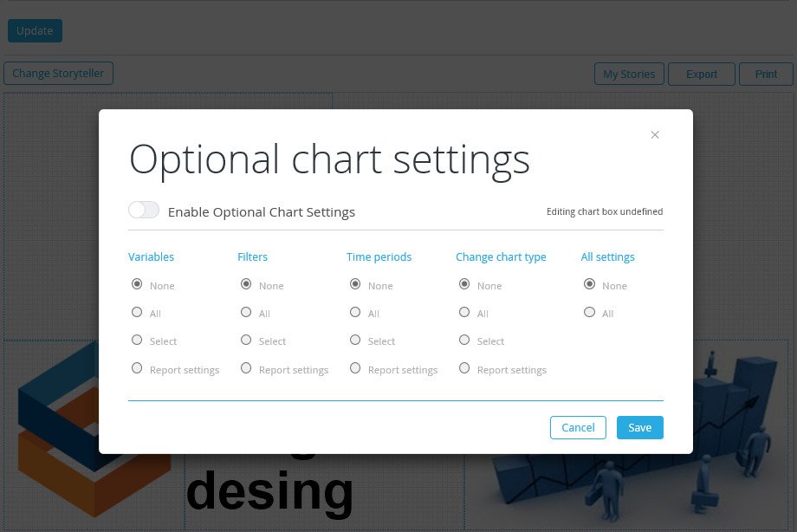Select All under Filters

(x=246, y=312)
